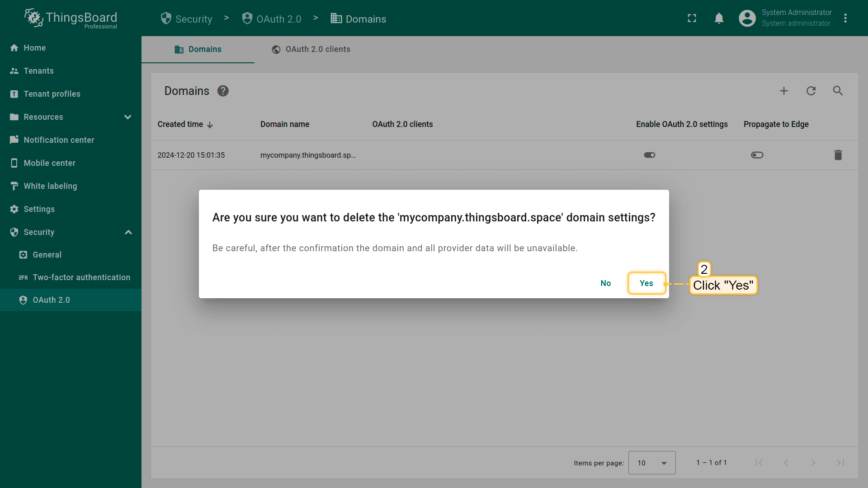The height and width of the screenshot is (488, 868).
Task: Open the user menu three-dots icon
Action: (x=845, y=19)
